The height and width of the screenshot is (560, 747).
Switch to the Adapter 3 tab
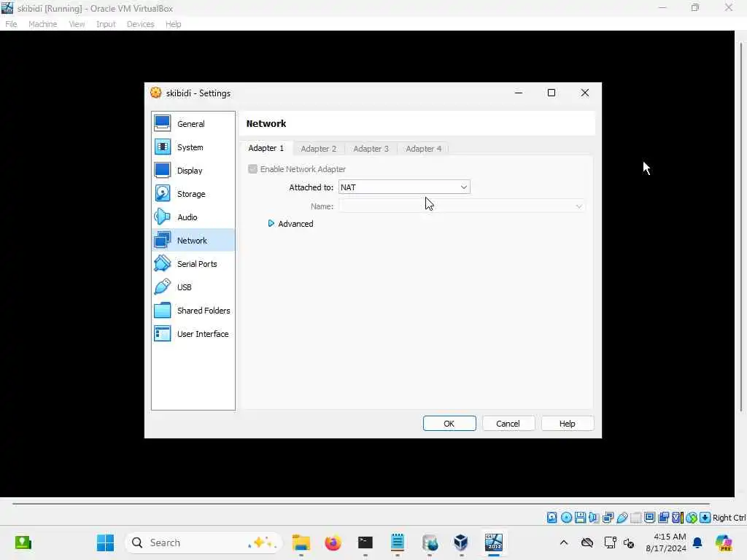[371, 149]
